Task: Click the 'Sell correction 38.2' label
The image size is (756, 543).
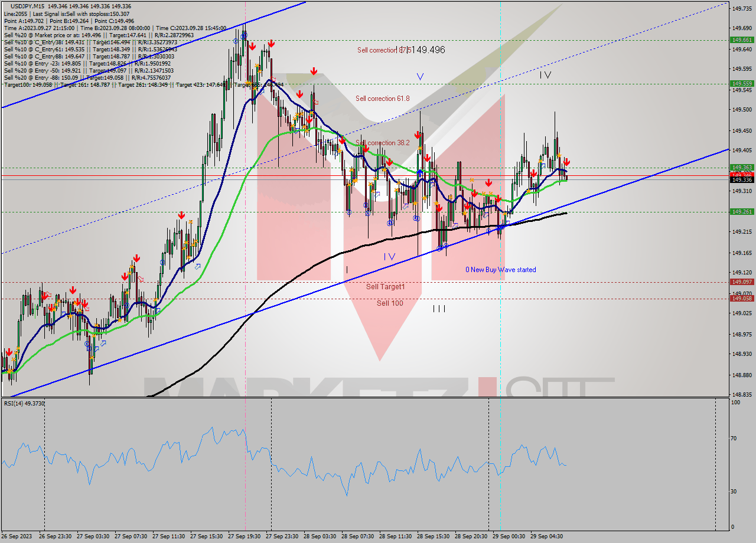Action: [x=382, y=143]
